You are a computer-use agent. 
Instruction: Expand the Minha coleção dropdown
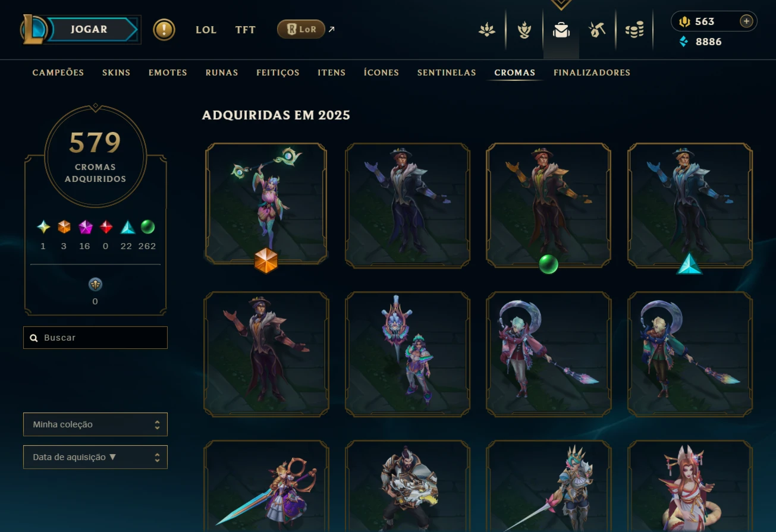95,424
